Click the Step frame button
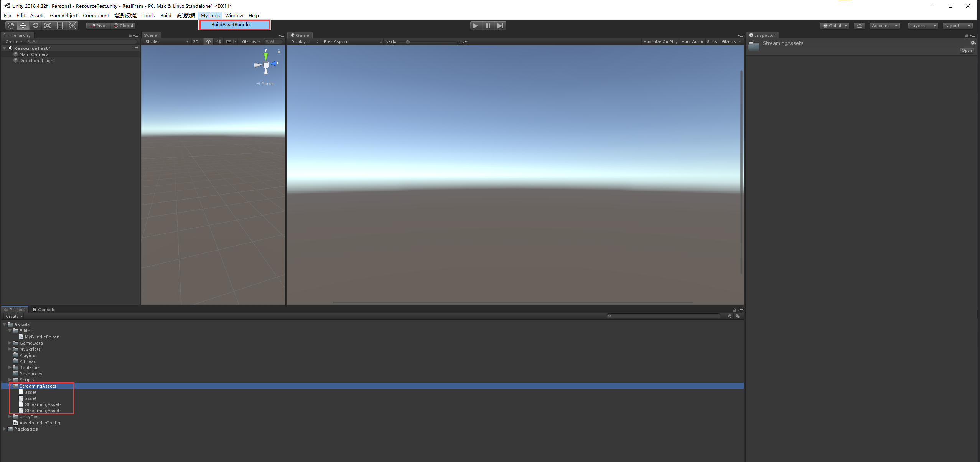The width and height of the screenshot is (980, 462). 500,26
